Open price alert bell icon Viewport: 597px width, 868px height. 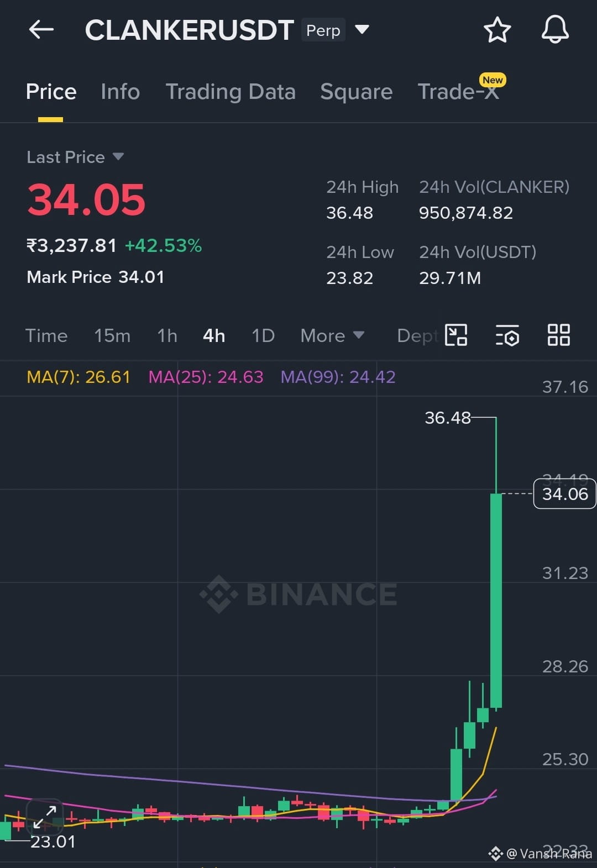(x=555, y=29)
